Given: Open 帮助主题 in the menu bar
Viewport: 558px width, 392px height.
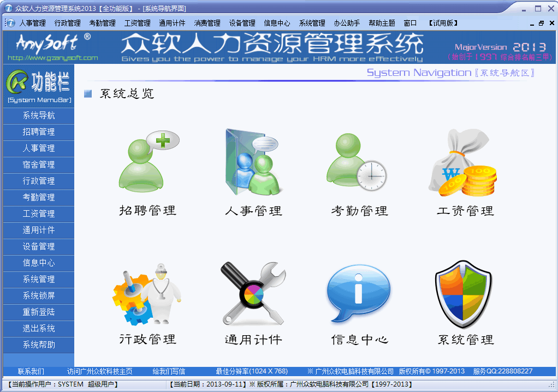Looking at the screenshot, I should 382,23.
